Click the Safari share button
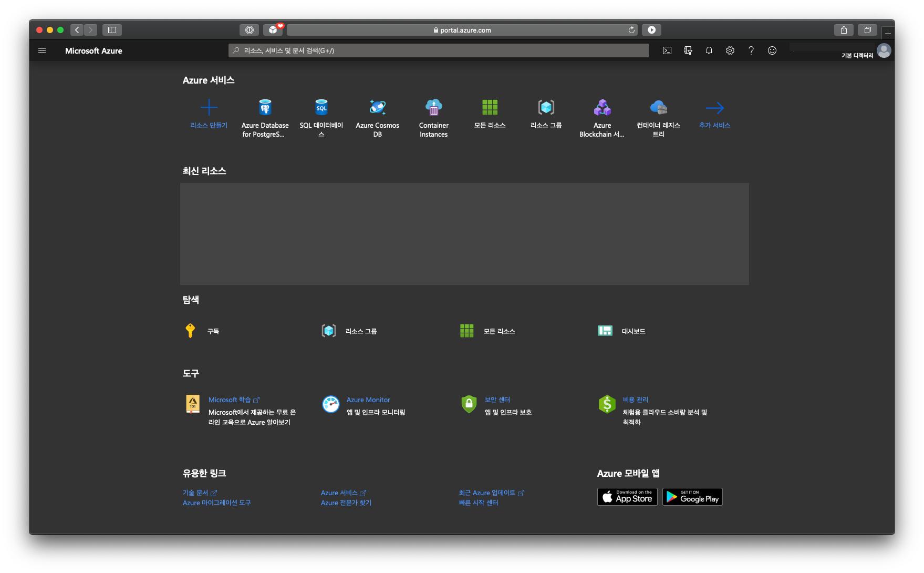 coord(844,30)
